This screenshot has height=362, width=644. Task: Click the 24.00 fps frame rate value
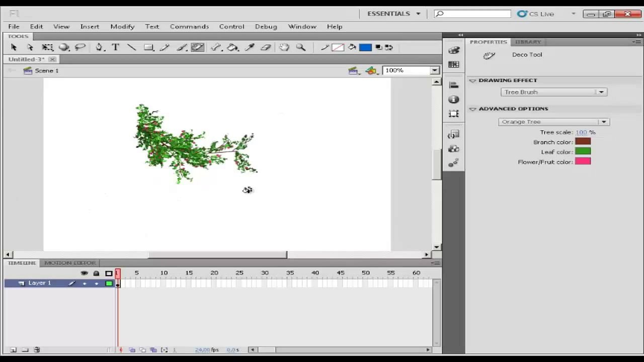202,350
